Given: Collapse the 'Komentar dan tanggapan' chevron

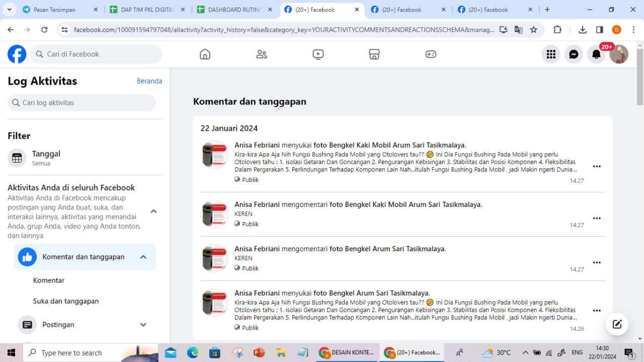Looking at the screenshot, I should click(x=143, y=257).
